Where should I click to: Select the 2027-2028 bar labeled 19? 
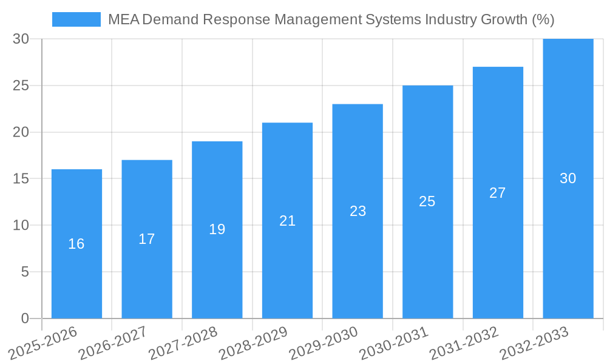217,230
